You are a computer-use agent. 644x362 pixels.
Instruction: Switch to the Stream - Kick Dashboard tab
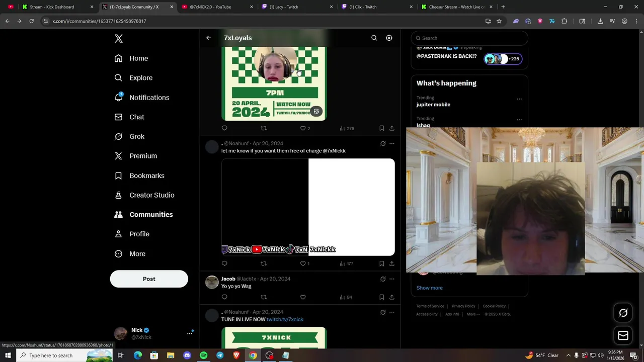click(57, 7)
